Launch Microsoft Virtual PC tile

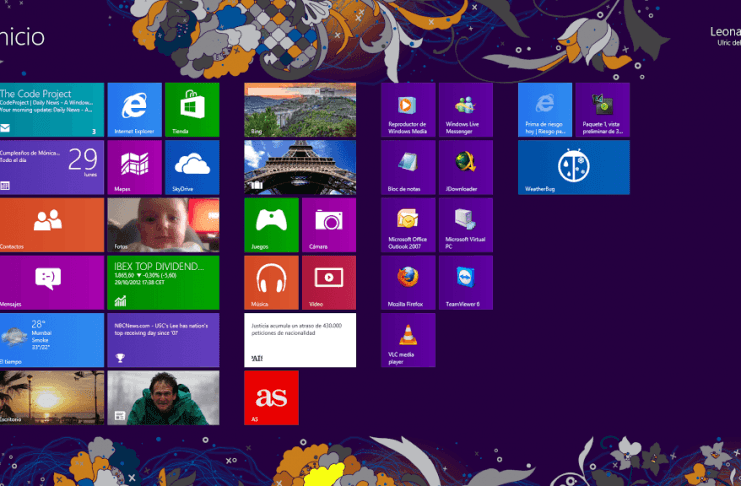[466, 225]
